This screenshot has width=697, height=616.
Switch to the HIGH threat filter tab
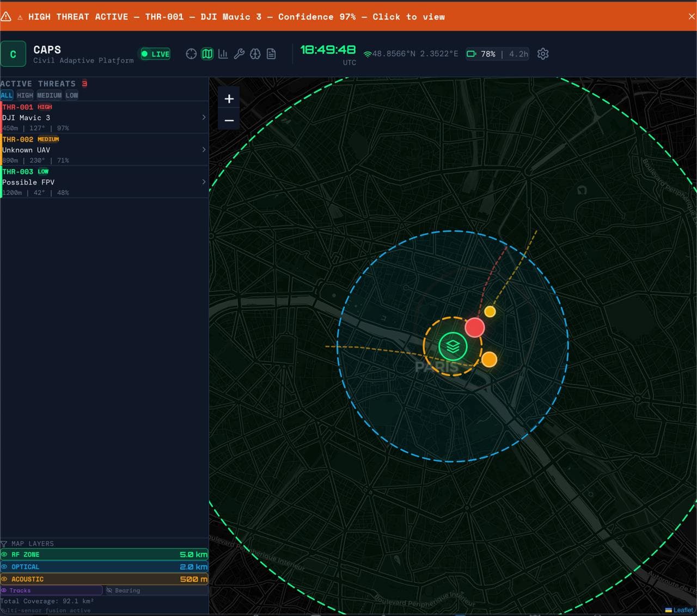(x=25, y=95)
